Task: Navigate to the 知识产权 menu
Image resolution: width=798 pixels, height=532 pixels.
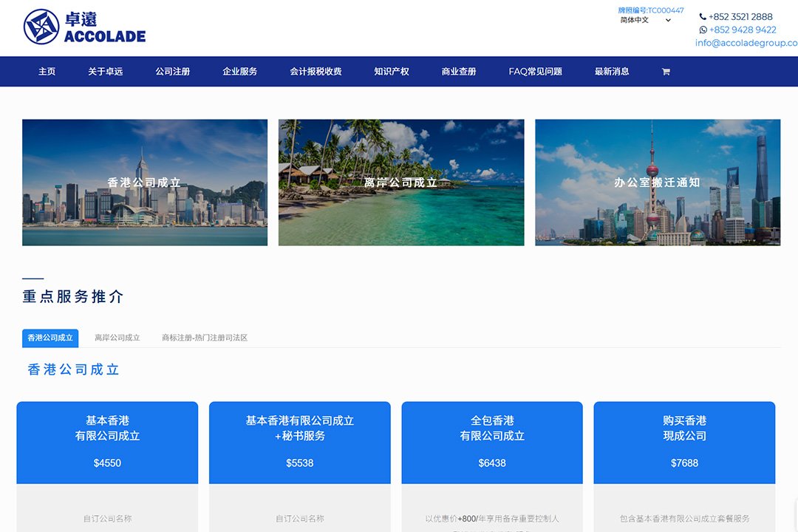Action: tap(391, 72)
